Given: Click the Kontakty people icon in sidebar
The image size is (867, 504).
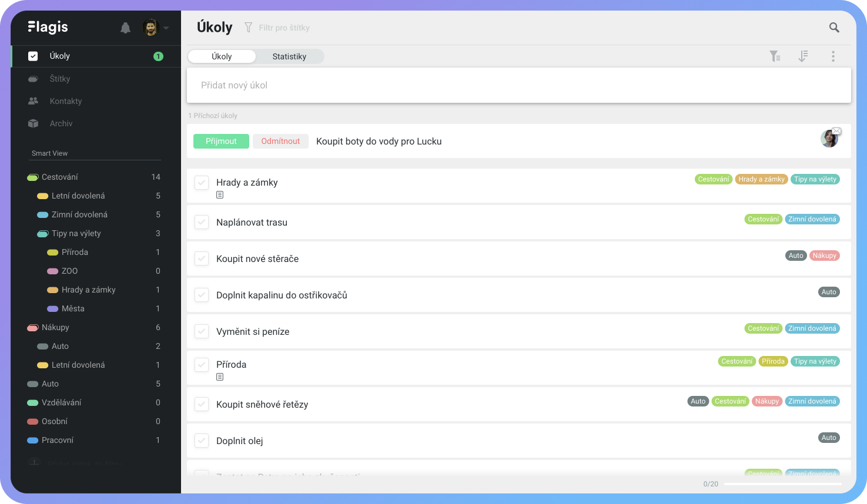Looking at the screenshot, I should pyautogui.click(x=34, y=101).
